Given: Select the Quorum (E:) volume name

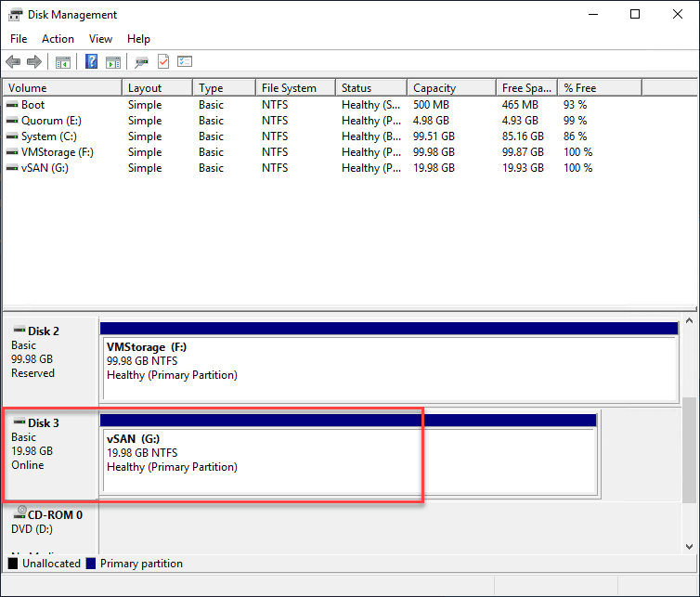Looking at the screenshot, I should tap(51, 121).
